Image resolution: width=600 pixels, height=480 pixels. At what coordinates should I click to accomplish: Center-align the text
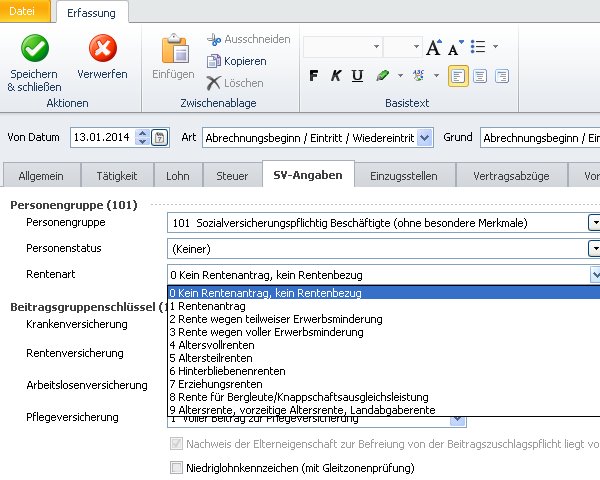click(481, 76)
